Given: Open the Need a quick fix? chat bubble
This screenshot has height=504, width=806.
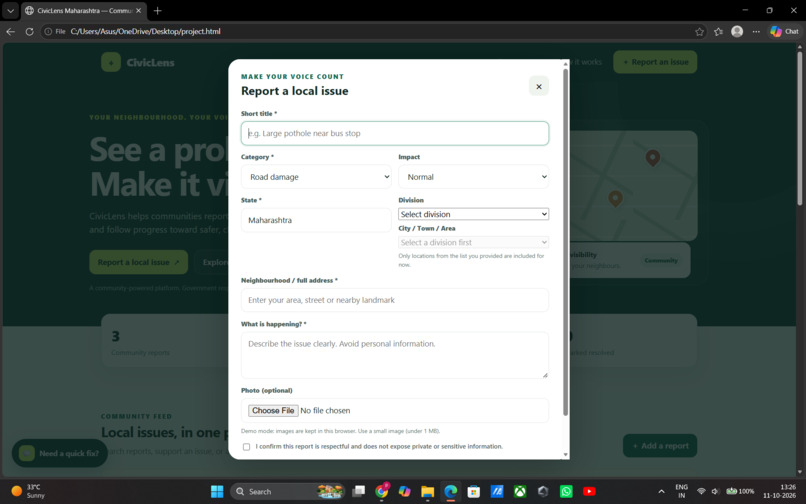Looking at the screenshot, I should tap(60, 453).
